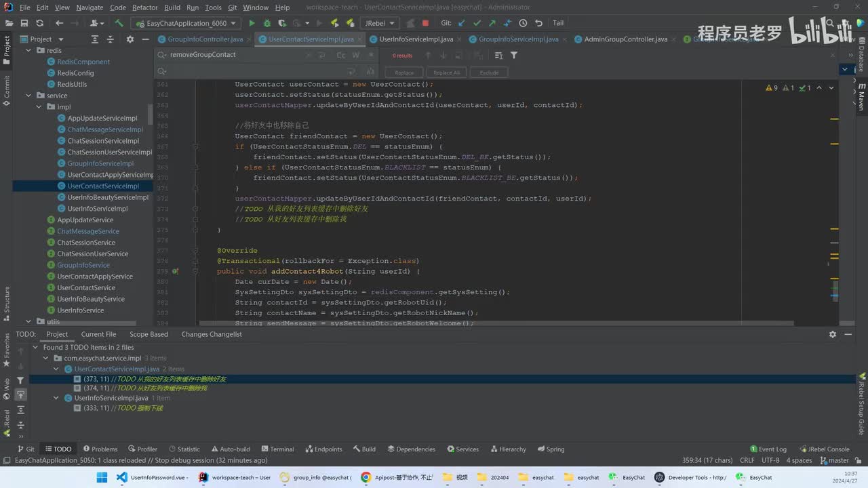
Task: Open Git history clock icon
Action: [x=523, y=23]
